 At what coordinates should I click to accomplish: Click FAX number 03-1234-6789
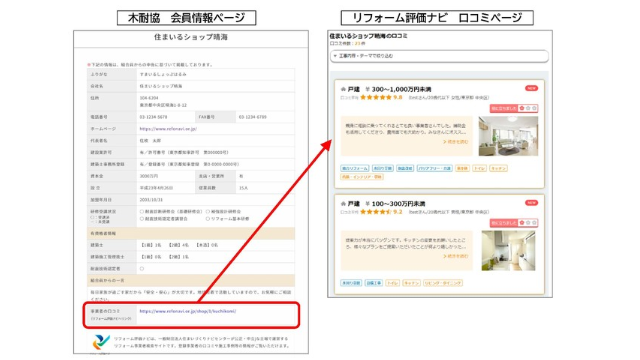point(253,117)
